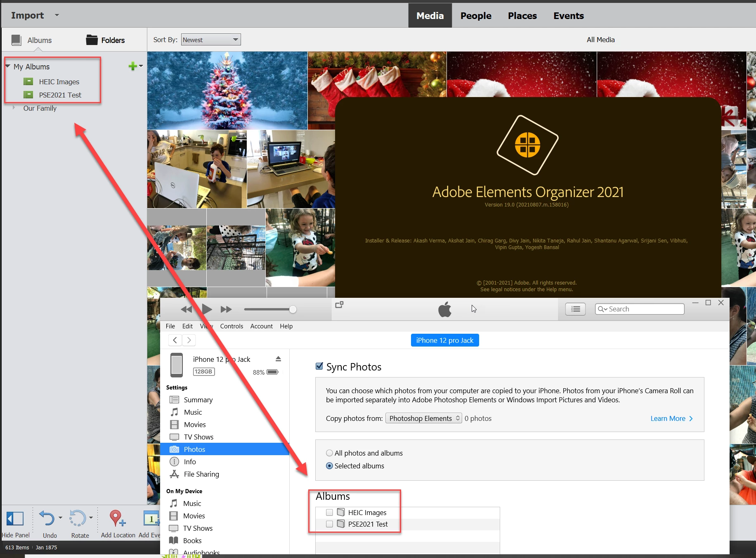Image resolution: width=756 pixels, height=558 pixels.
Task: Toggle Sync Photos checkbox
Action: tap(319, 366)
